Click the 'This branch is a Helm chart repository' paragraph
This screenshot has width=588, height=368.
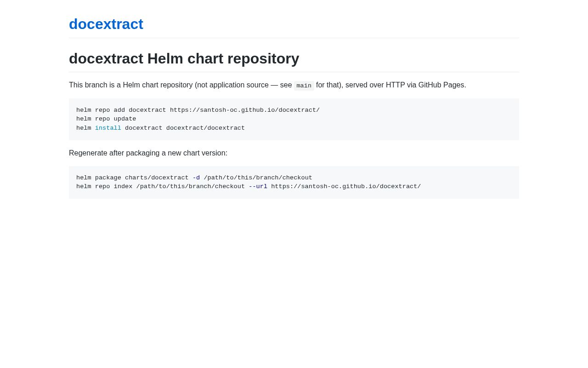[267, 85]
